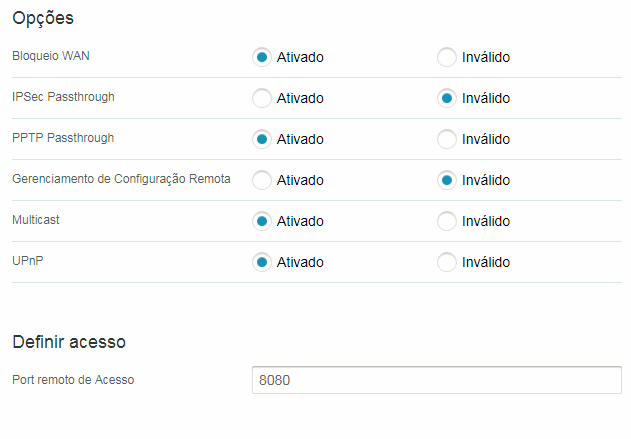The image size is (631, 439).
Task: Click the UPnP label text
Action: pos(28,261)
